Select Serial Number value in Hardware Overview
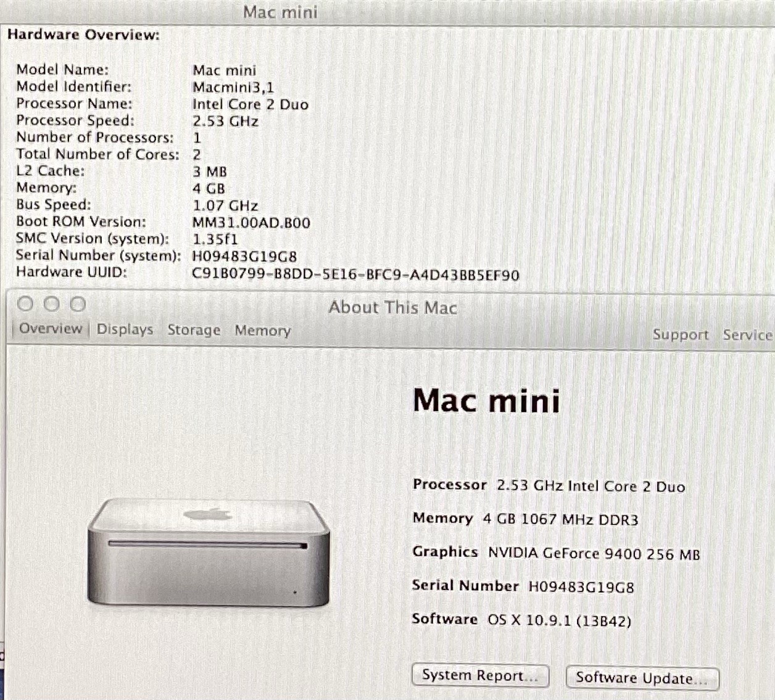 (x=244, y=256)
